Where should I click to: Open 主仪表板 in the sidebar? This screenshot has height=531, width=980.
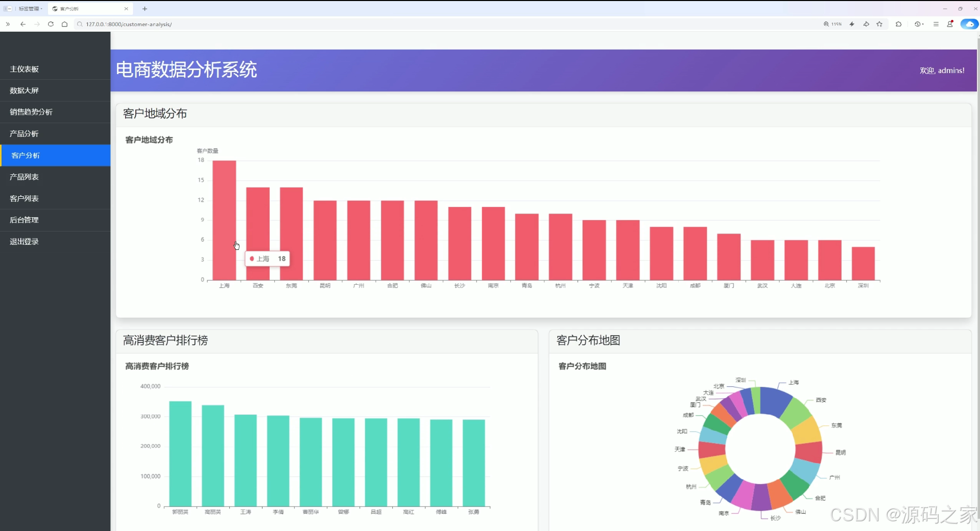[55, 69]
